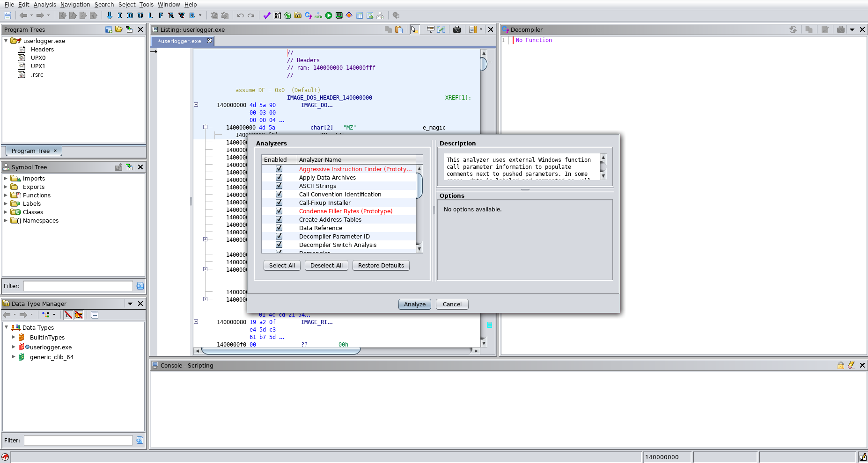Open the Search menu

tap(104, 4)
